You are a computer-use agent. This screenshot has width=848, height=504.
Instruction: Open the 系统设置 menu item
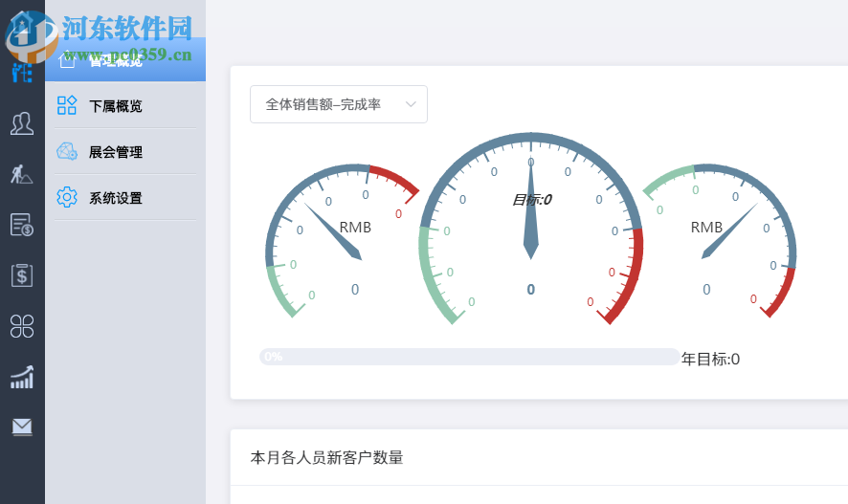(125, 198)
